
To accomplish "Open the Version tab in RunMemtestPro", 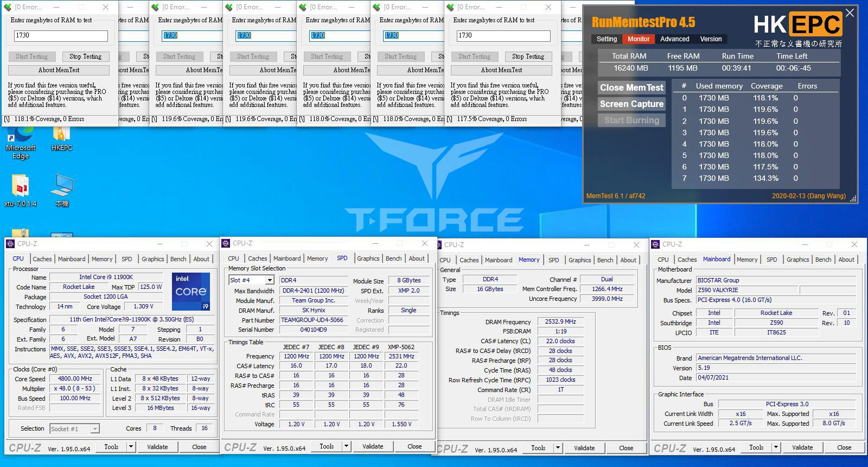I will [x=711, y=39].
